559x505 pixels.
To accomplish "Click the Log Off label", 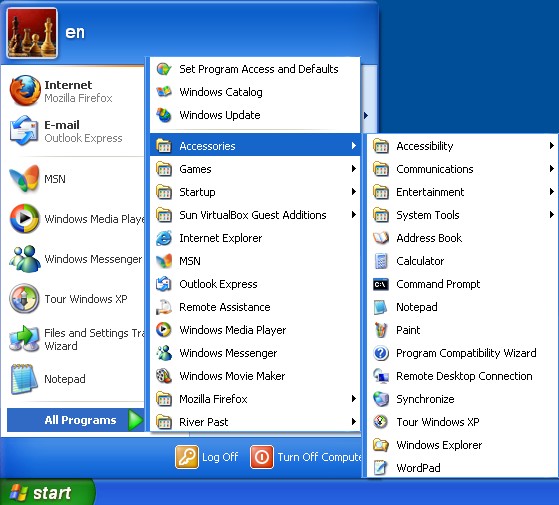I will coord(220,457).
